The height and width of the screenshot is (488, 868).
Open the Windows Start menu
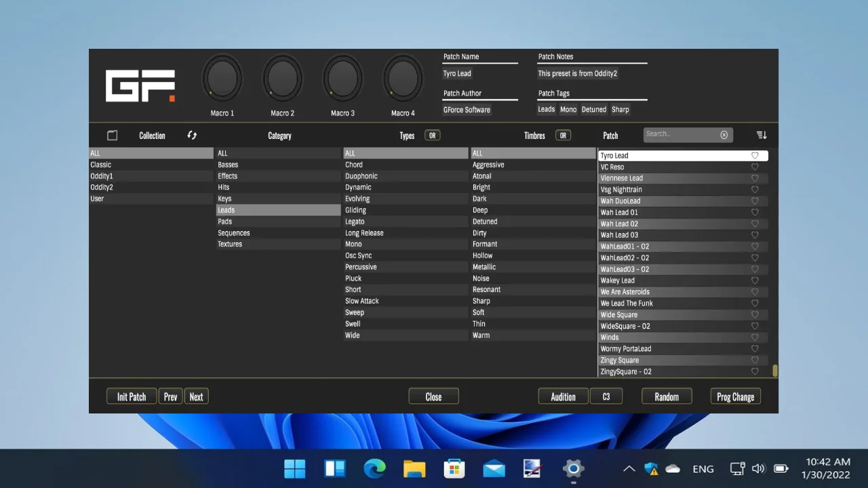295,468
